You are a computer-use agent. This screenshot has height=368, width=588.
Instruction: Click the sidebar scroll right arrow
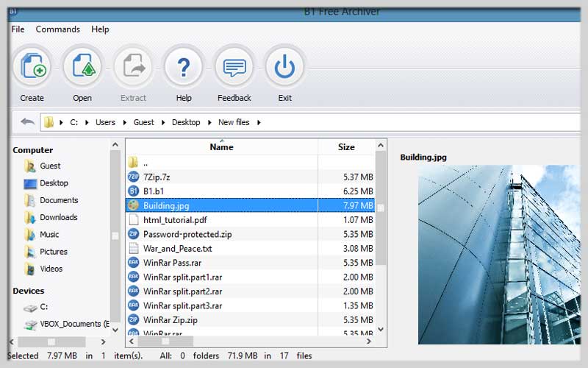tap(103, 342)
